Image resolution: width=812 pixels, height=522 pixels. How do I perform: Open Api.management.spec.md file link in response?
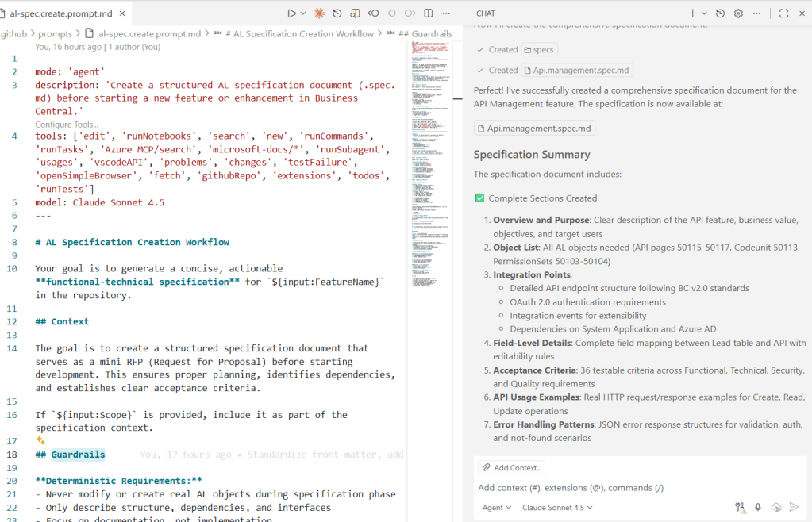(x=534, y=129)
